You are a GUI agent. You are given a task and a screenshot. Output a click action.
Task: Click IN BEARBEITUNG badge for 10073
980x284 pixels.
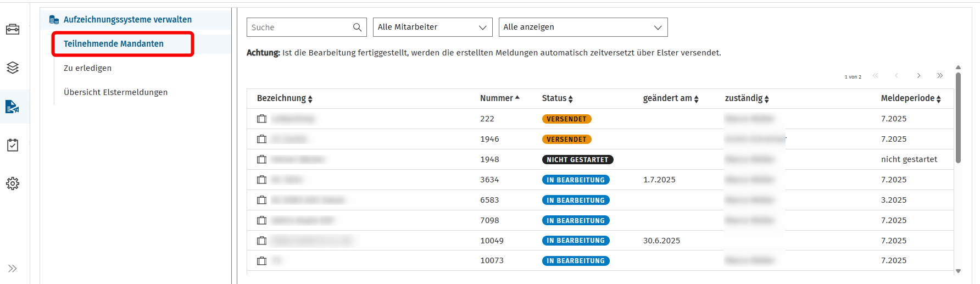[576, 261]
